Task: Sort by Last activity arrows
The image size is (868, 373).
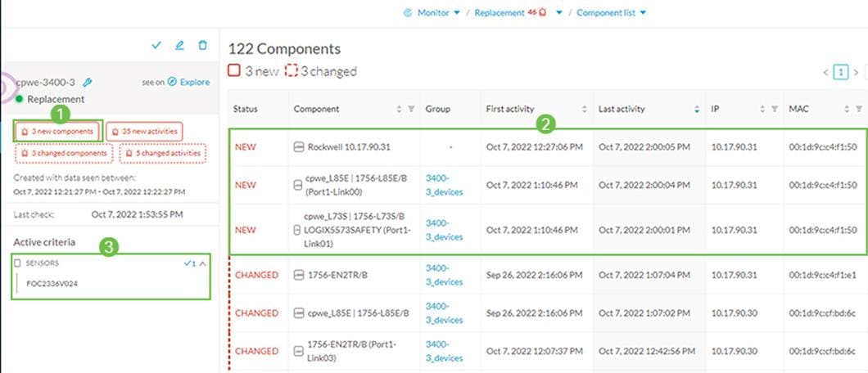Action: [697, 110]
